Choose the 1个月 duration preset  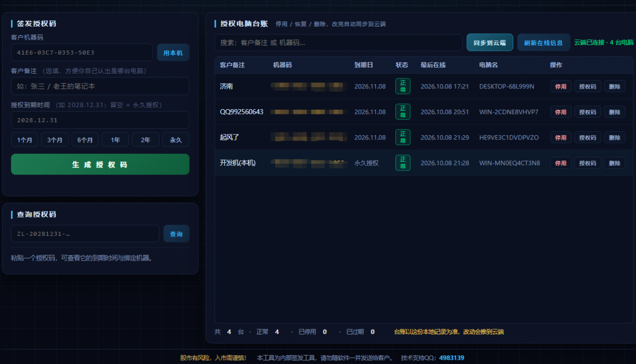pos(24,140)
